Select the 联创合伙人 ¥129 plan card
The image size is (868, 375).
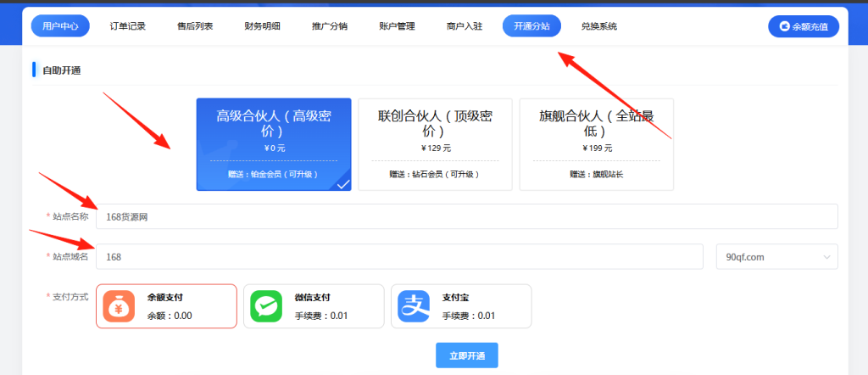tap(435, 144)
